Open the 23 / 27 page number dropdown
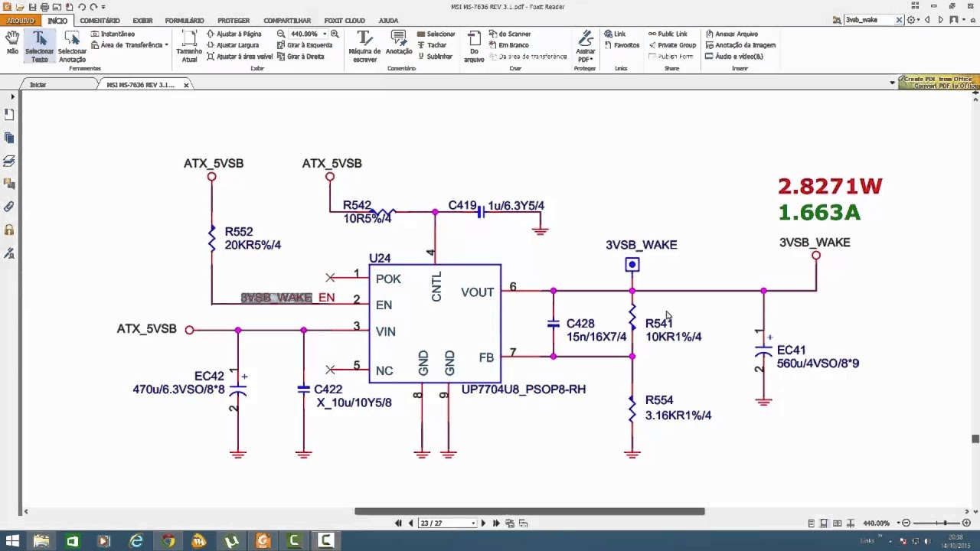980x551 pixels. tap(473, 523)
